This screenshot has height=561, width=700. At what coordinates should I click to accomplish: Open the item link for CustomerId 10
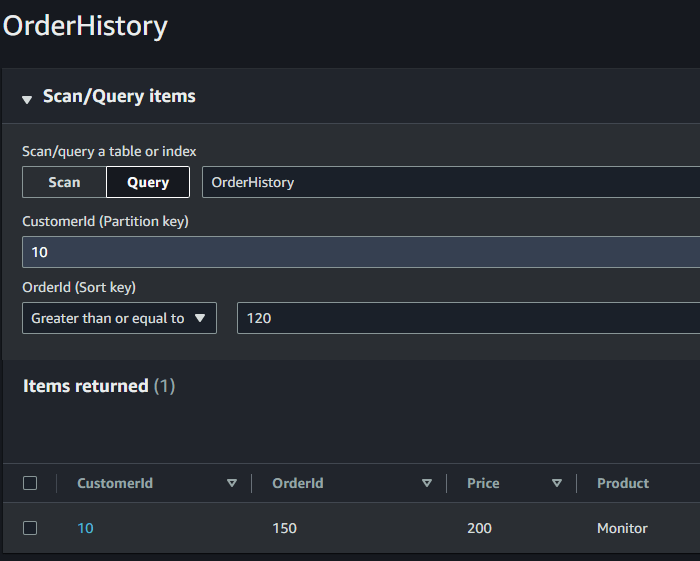[85, 528]
